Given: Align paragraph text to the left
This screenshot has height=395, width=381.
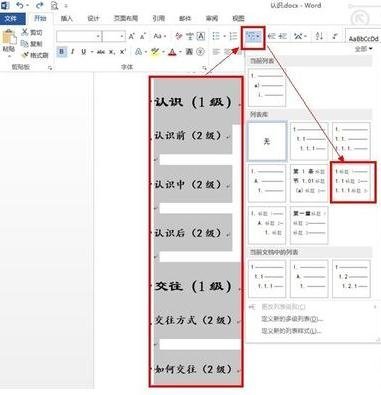Looking at the screenshot, I should (x=217, y=52).
